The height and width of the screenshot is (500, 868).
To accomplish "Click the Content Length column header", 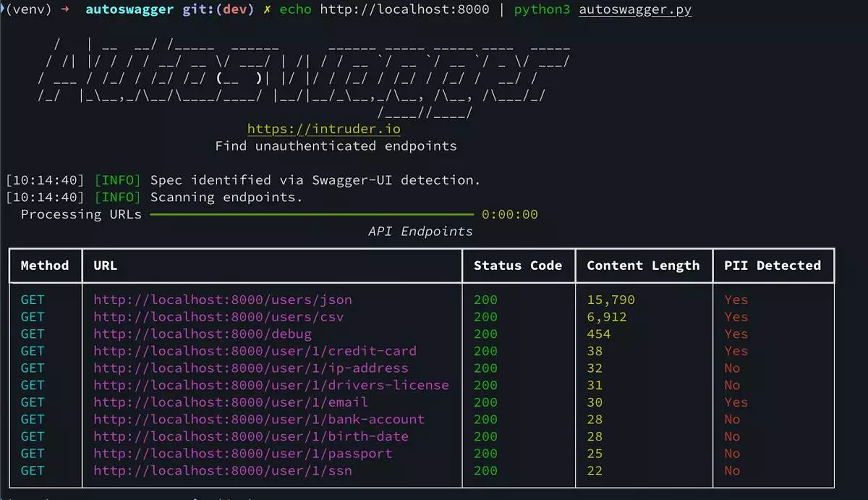I will point(643,266).
